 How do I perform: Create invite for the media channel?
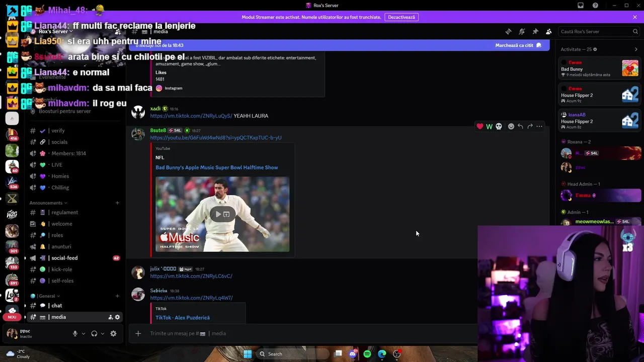[x=110, y=317]
